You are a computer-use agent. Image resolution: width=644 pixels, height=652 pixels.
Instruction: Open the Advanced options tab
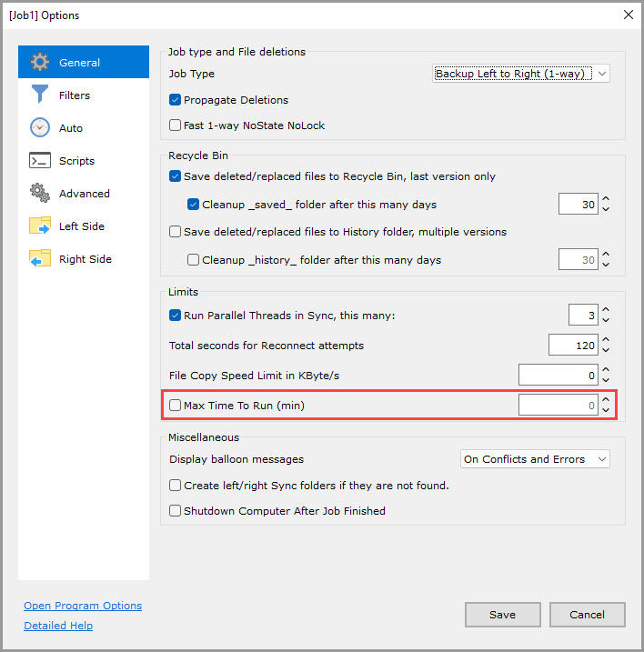click(x=84, y=194)
